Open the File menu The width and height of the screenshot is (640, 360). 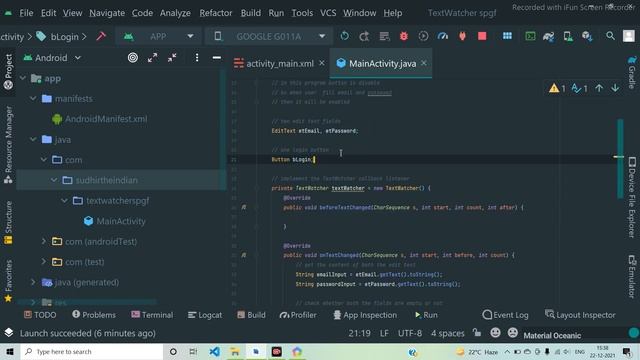26,13
